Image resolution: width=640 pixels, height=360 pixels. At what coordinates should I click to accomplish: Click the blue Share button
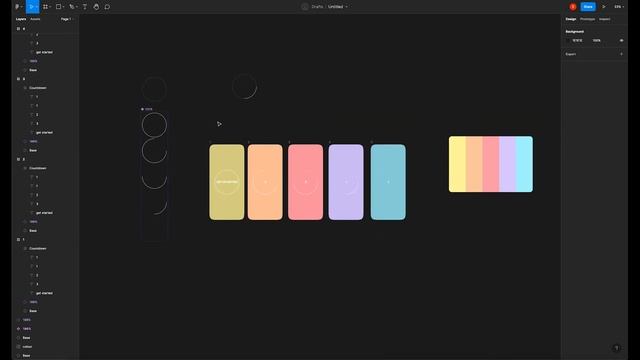click(588, 7)
